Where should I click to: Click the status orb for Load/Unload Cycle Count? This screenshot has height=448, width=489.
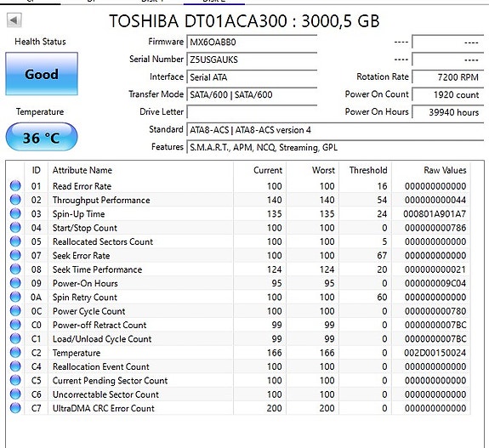(x=15, y=338)
